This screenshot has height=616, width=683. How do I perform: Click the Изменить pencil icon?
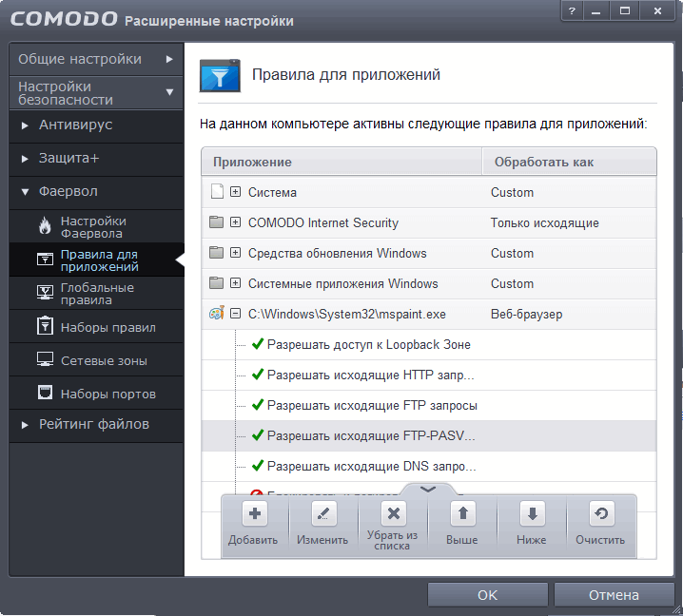click(323, 515)
